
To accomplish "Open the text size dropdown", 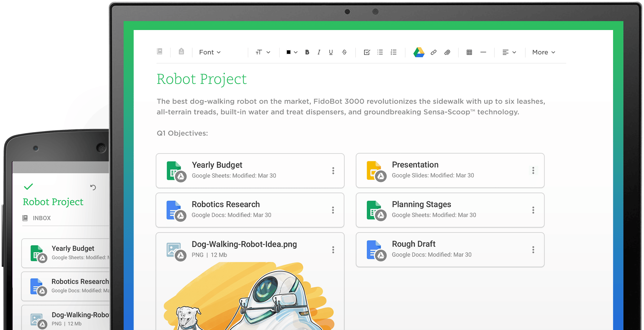I will [263, 52].
